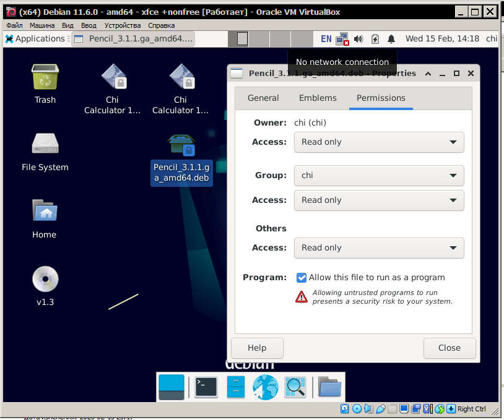Roll up Properties window with arrow button
504x420 pixels.
428,74
